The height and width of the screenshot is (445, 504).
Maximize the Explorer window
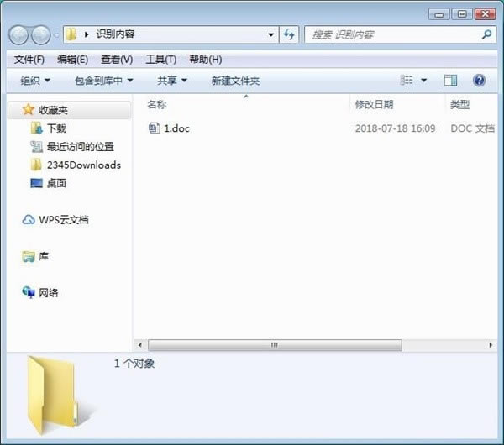click(462, 14)
